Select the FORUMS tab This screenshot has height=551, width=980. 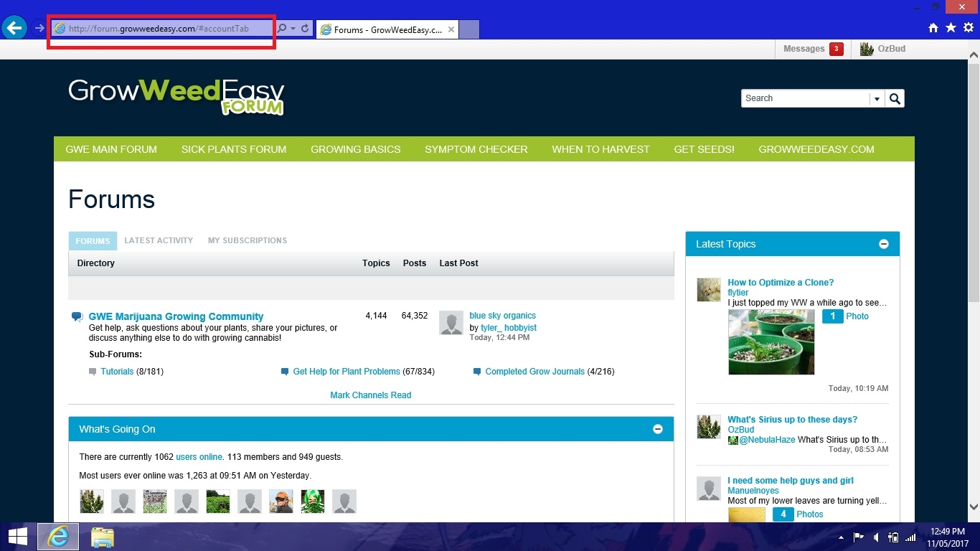pyautogui.click(x=93, y=241)
